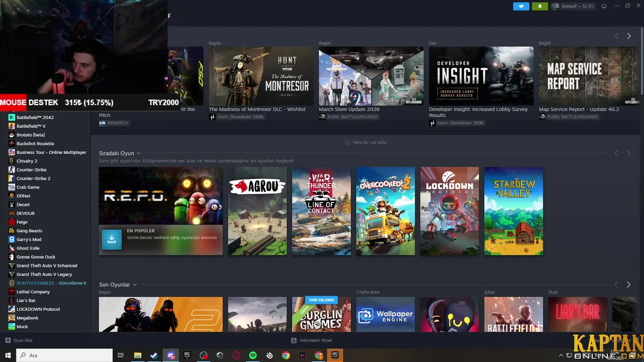Open the Steam announcements megaphone button

coord(521,6)
